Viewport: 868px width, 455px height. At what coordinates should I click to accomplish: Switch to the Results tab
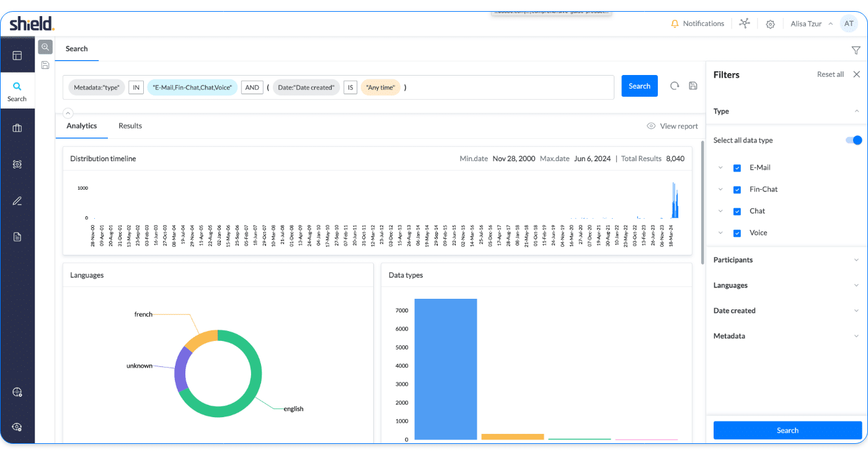(130, 126)
